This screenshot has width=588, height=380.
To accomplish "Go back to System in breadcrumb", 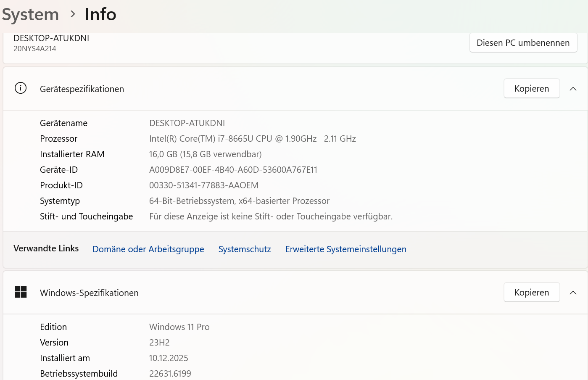I will [30, 15].
